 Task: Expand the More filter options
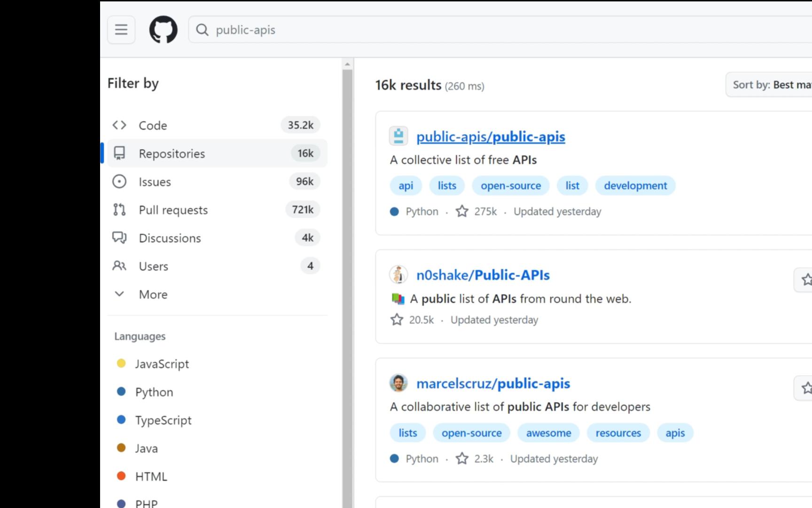point(153,294)
